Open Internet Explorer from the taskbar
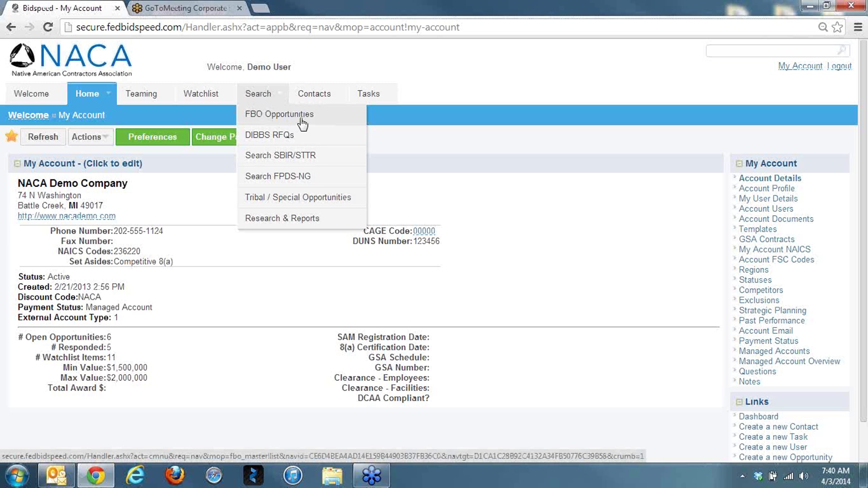This screenshot has height=488, width=868. [x=135, y=475]
